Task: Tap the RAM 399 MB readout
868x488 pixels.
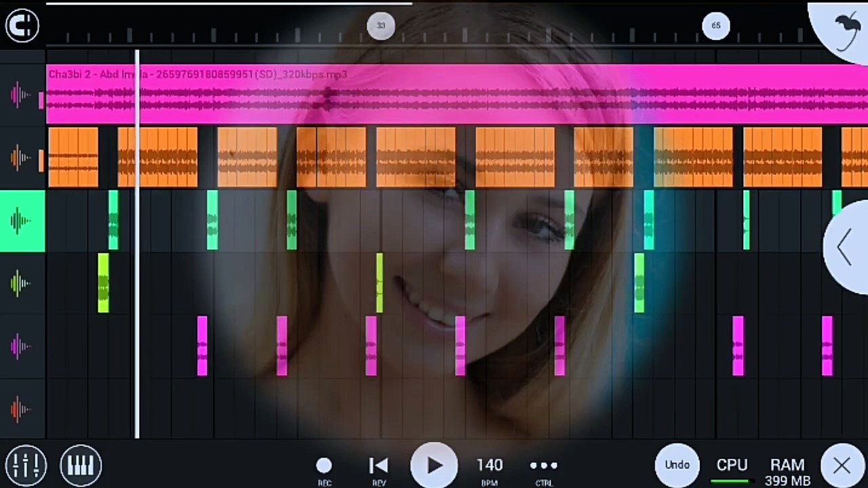Action: [787, 472]
